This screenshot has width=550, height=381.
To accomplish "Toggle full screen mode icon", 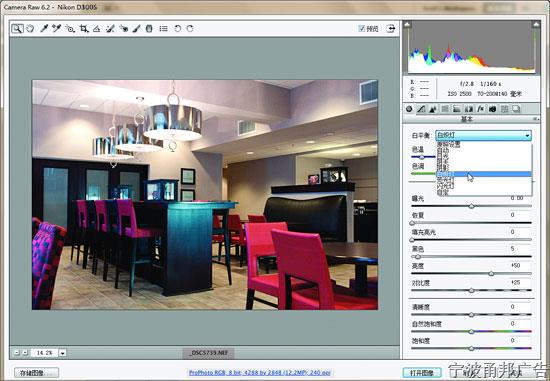I will 391,29.
